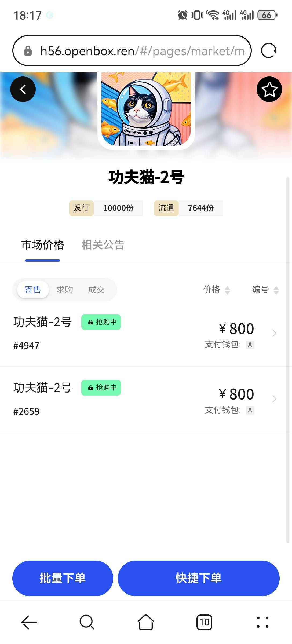Open listing #4947 via chevron arrow
The height and width of the screenshot is (644, 292).
[x=274, y=333]
